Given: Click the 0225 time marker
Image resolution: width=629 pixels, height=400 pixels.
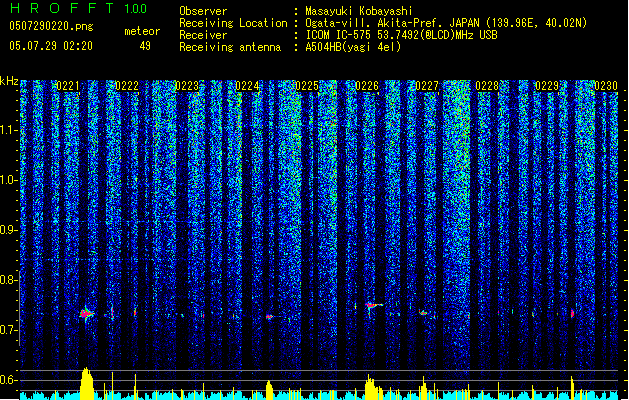Looking at the screenshot, I should click(307, 86).
